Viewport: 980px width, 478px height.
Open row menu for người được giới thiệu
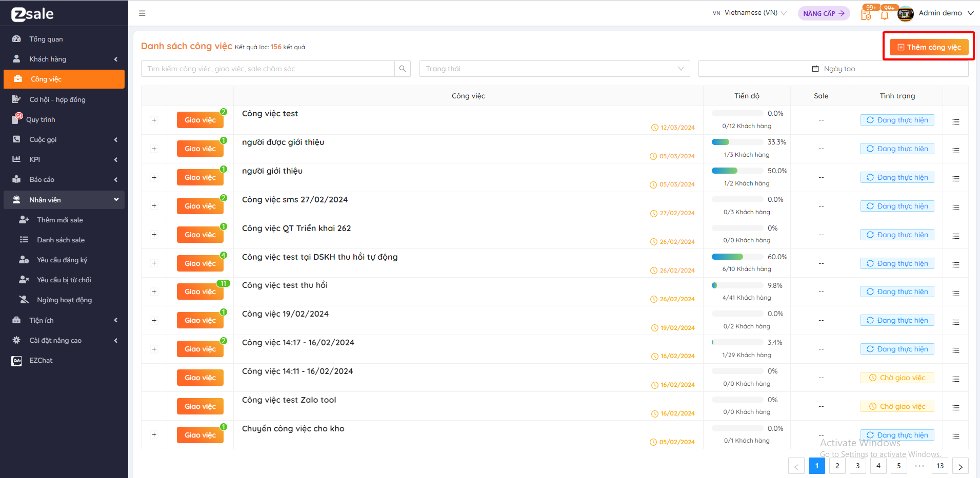tap(956, 151)
